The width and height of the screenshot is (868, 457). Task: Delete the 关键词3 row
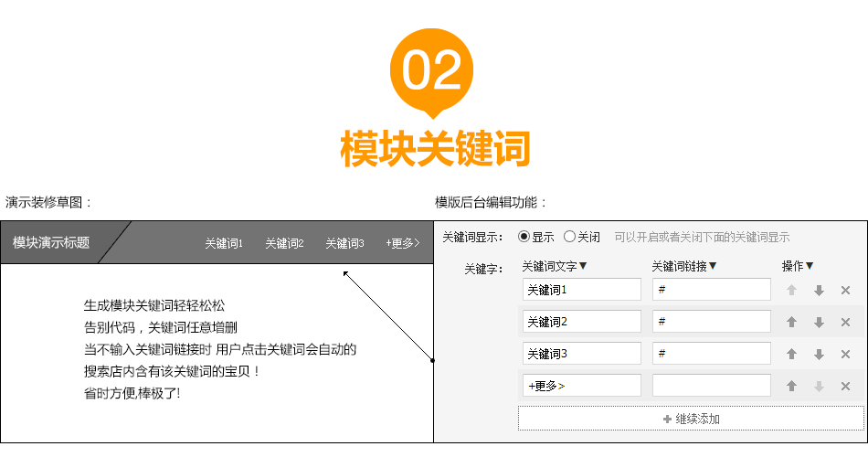[x=845, y=354]
